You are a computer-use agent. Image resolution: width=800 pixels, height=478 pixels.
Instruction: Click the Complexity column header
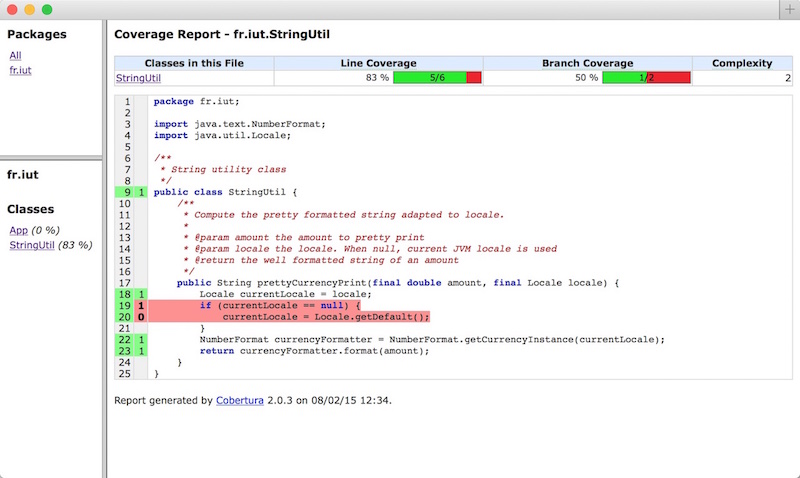(742, 63)
